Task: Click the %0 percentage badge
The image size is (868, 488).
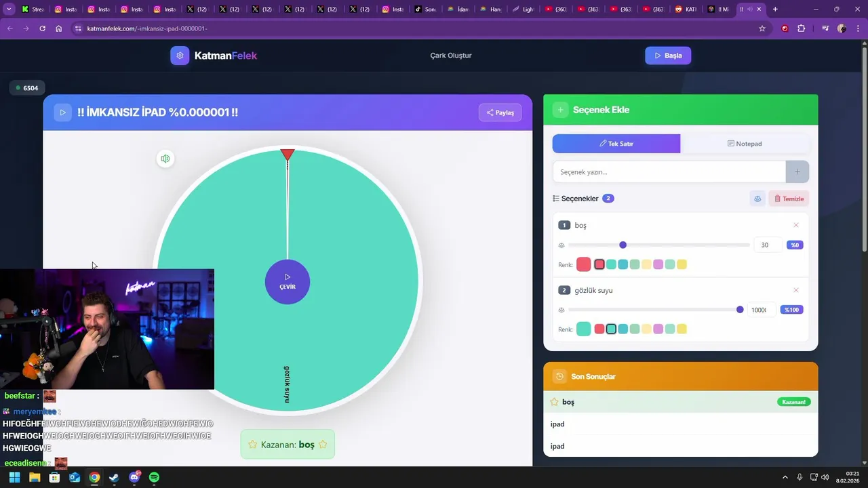Action: [795, 245]
